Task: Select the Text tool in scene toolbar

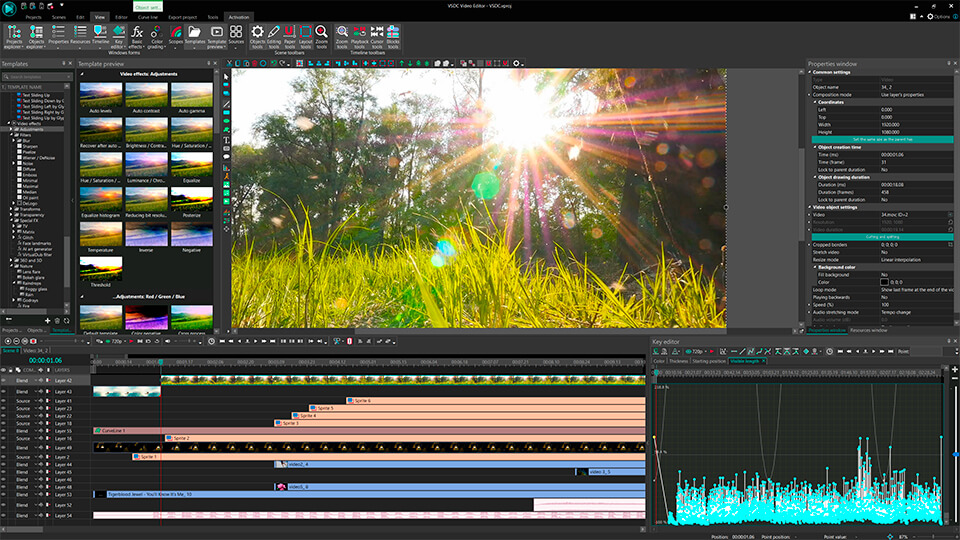Action: click(x=226, y=140)
